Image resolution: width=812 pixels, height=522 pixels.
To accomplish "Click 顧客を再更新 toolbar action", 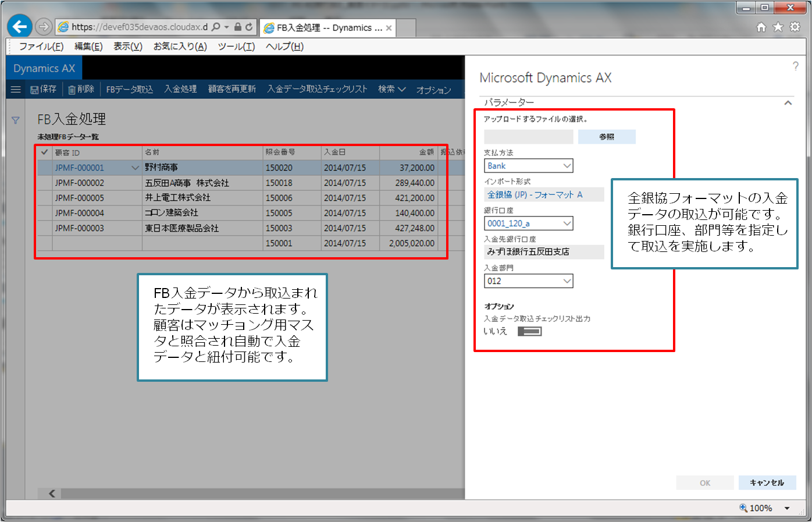I will (232, 89).
